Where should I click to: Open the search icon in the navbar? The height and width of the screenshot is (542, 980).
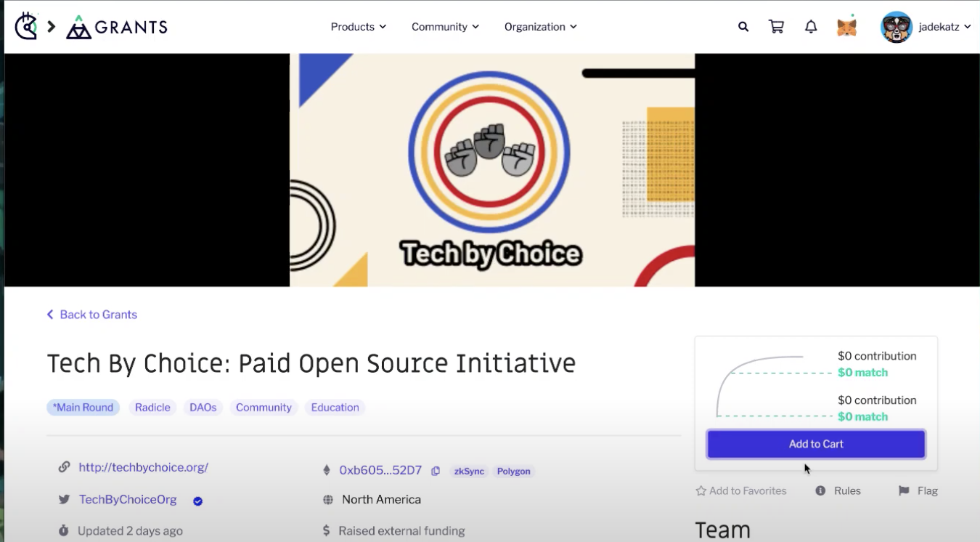pyautogui.click(x=743, y=26)
